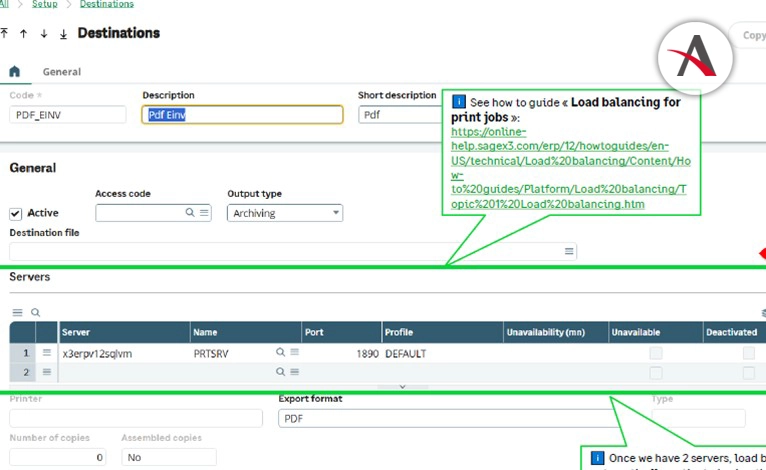
Task: Open the Servers grid hamburger options menu
Action: pos(17,313)
